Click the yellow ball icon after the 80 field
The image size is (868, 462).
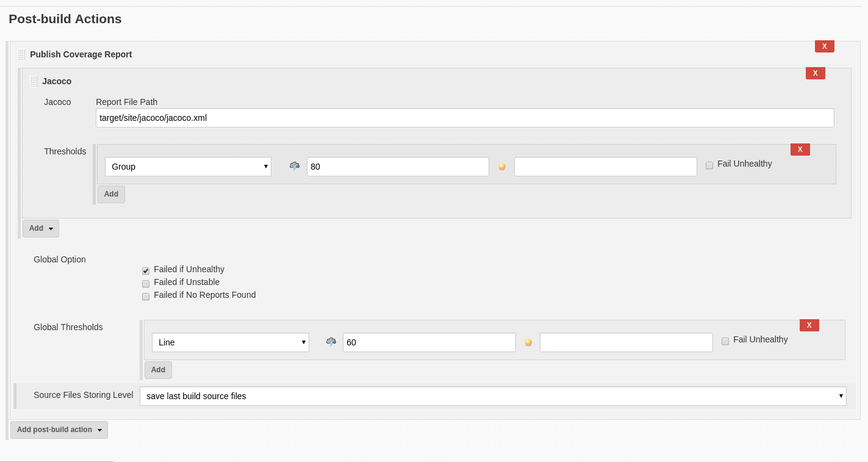pyautogui.click(x=501, y=166)
